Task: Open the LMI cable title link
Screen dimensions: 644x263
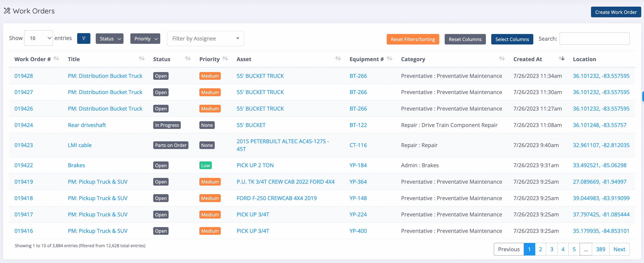Action: point(79,145)
